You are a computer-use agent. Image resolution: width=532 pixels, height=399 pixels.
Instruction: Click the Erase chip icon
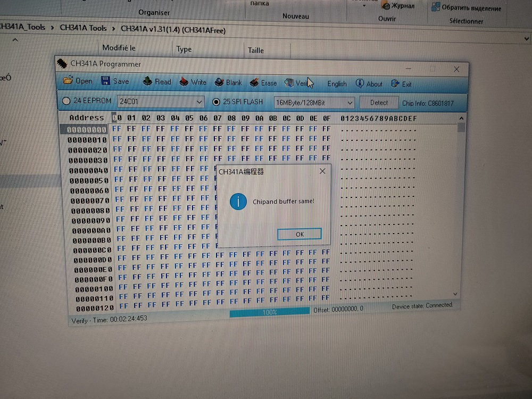[254, 82]
